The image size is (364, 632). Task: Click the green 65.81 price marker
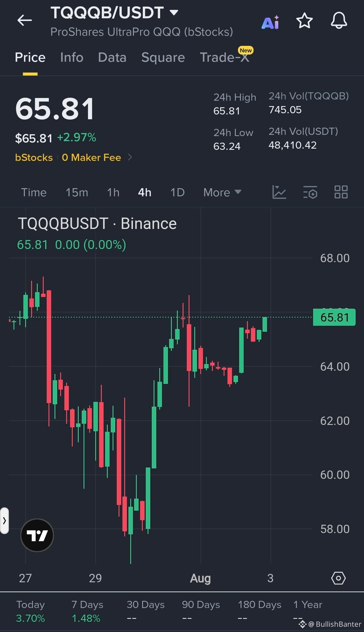point(334,317)
